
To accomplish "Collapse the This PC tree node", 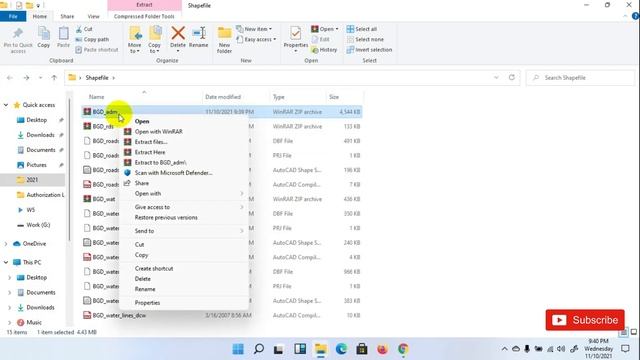I will (x=6, y=262).
